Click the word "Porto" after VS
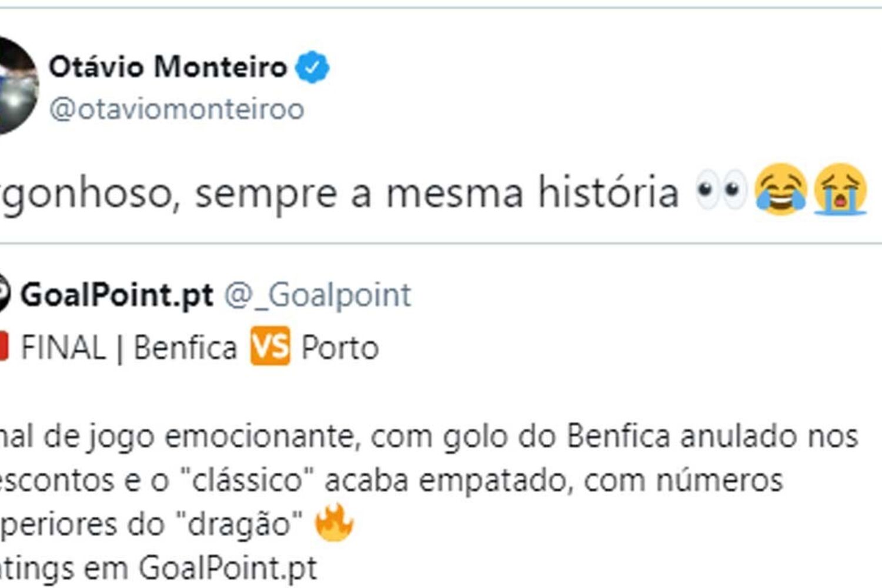Viewport: 882px width, 588px height. (x=340, y=348)
